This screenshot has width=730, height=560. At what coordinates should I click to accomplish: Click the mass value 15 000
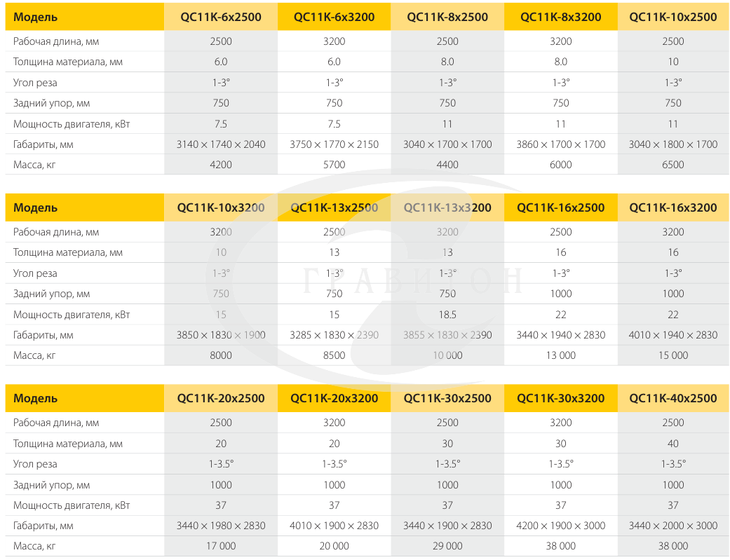coord(672,355)
